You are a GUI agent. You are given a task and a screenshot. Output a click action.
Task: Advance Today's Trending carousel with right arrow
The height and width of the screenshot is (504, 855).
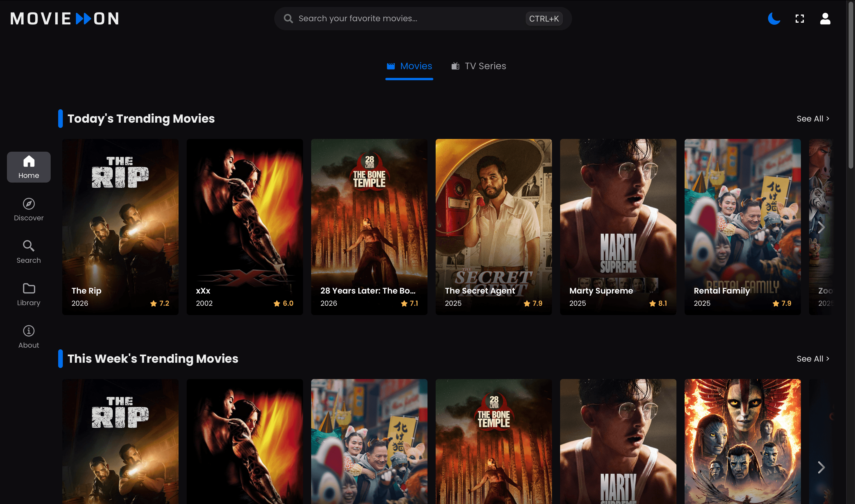821,227
